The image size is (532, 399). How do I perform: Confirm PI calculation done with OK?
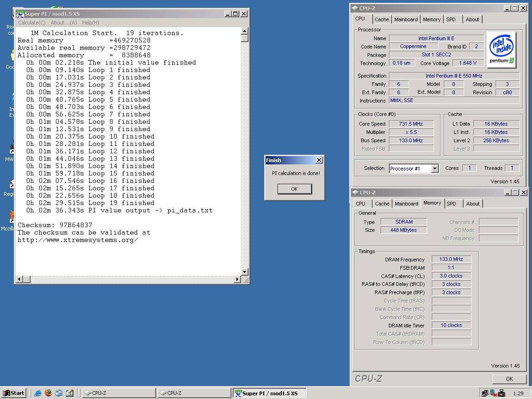pyautogui.click(x=295, y=189)
